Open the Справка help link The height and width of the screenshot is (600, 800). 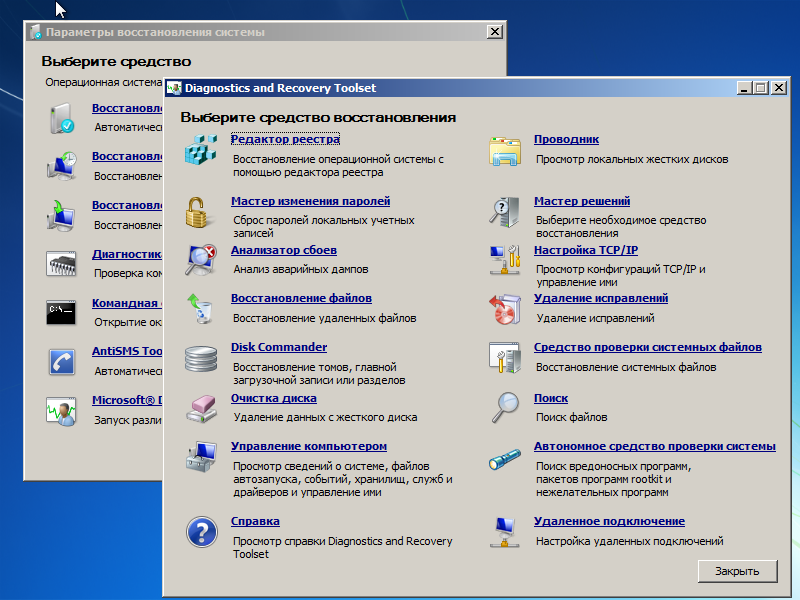(255, 521)
